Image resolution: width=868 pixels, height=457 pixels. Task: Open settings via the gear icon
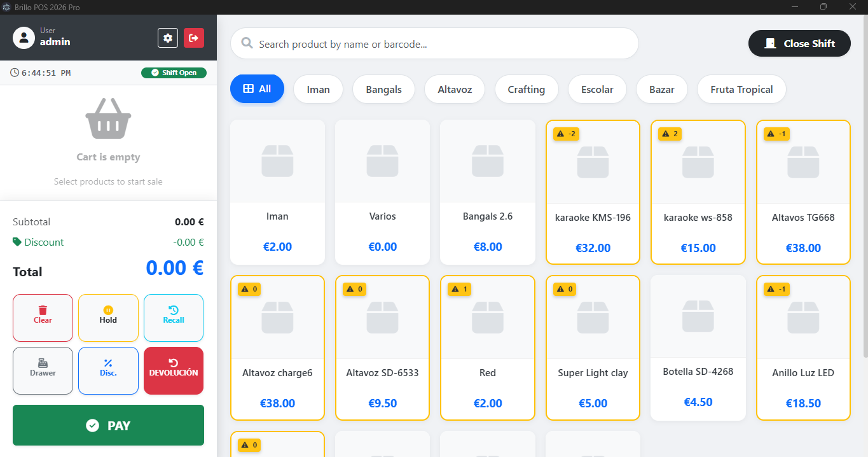168,38
